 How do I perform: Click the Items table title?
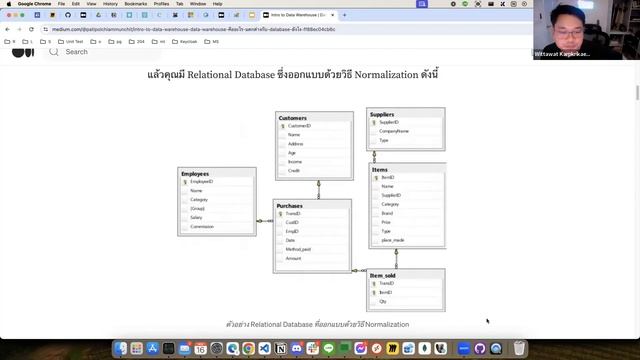(x=380, y=169)
